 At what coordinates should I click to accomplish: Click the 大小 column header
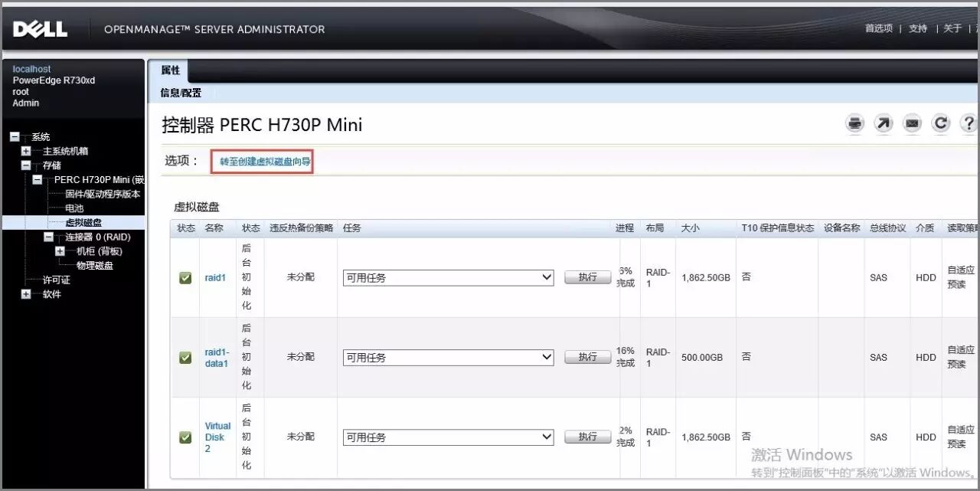(690, 228)
